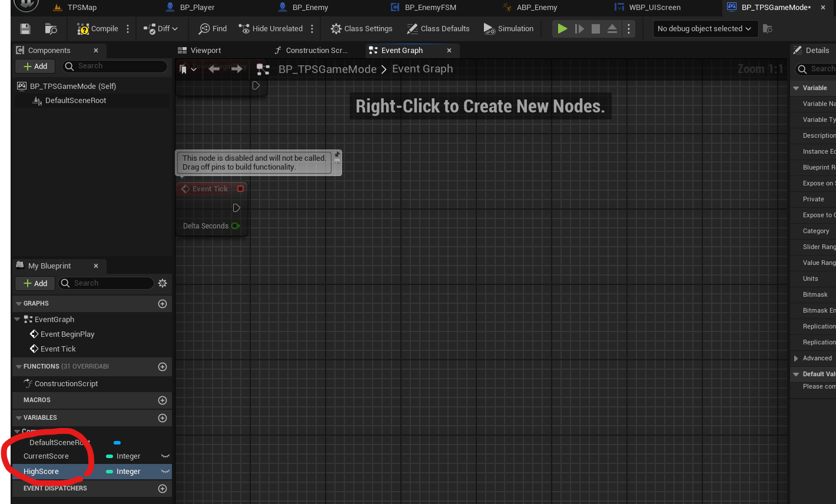The image size is (836, 504).
Task: Add a new graph with GRAPHS plus icon
Action: [x=162, y=304]
